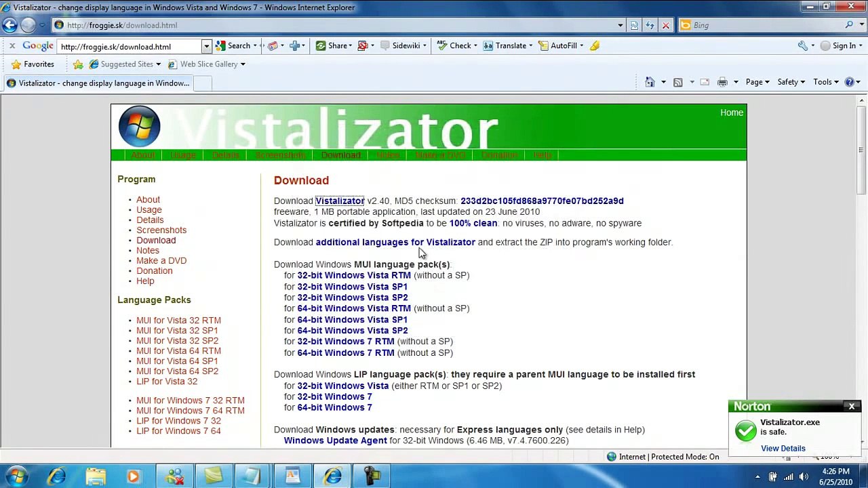Click the Compatibility View icon in address bar
Viewport: 868px width, 488px height.
635,25
